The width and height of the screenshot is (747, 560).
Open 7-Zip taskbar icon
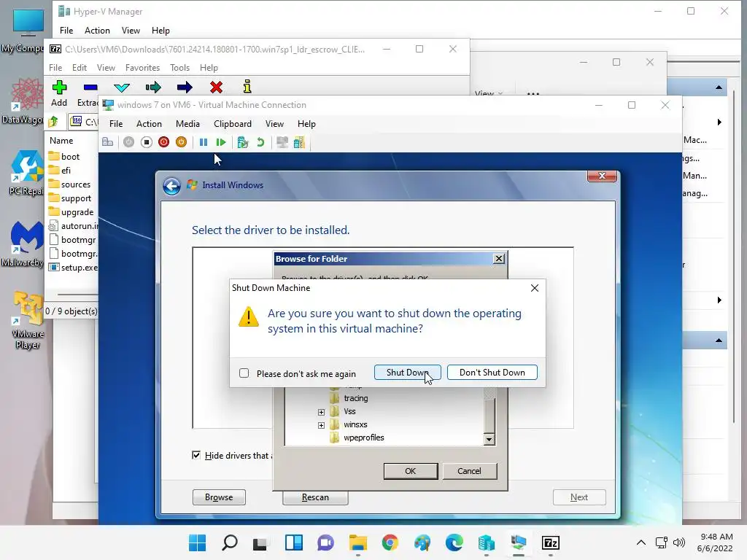550,542
